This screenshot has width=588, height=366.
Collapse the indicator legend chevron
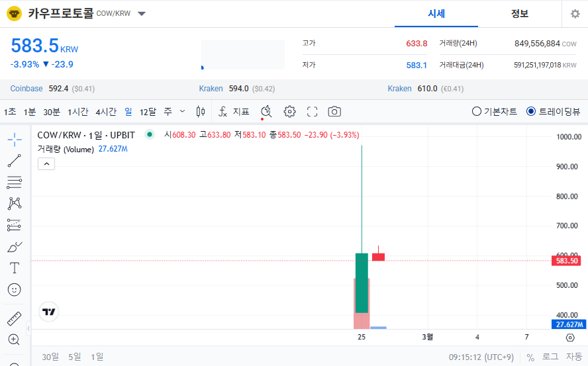click(46, 164)
